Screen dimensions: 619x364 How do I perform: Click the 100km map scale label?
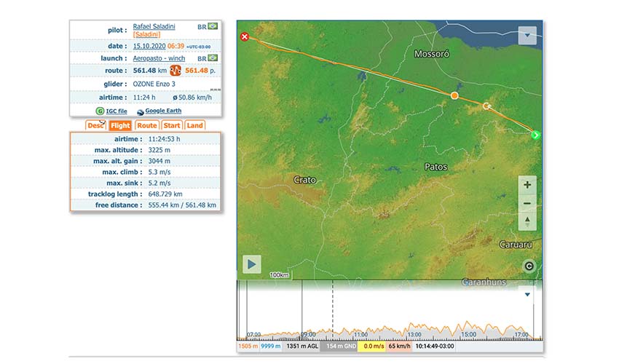pyautogui.click(x=279, y=274)
